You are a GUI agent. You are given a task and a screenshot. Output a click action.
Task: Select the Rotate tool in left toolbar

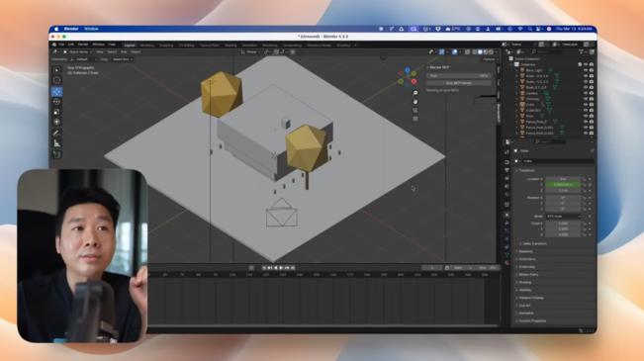tap(56, 102)
